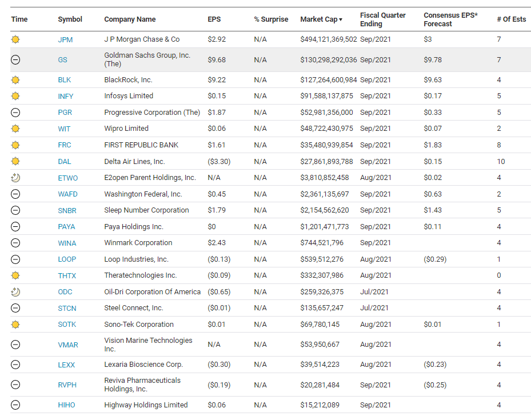Select the J P Morgan Chase & Co name

[142, 39]
